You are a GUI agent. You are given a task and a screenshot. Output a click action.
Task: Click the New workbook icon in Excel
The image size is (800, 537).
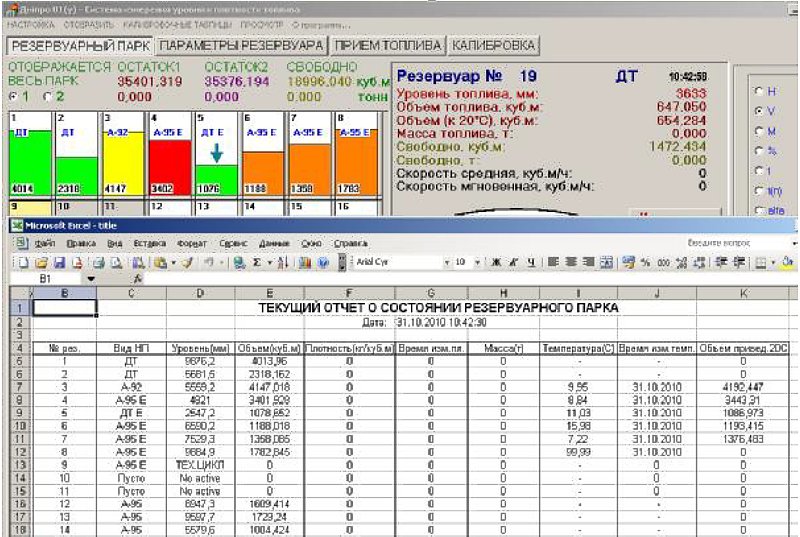pyautogui.click(x=23, y=263)
